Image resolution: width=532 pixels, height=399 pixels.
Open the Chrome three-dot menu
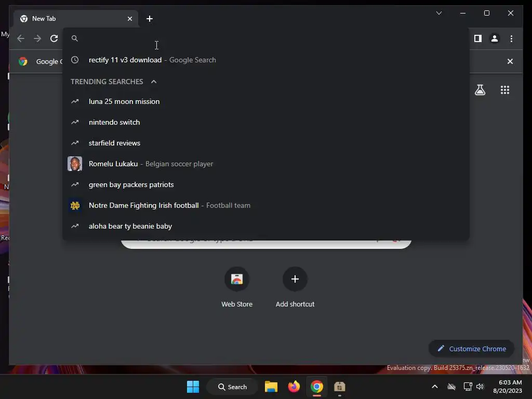coord(511,38)
